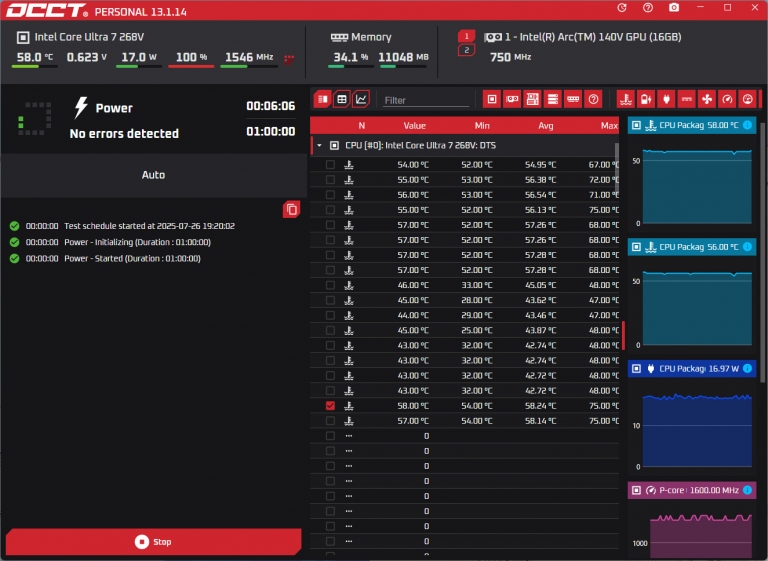Click the red core indicator beside 1546 MHz
768x561 pixels.
289,59
